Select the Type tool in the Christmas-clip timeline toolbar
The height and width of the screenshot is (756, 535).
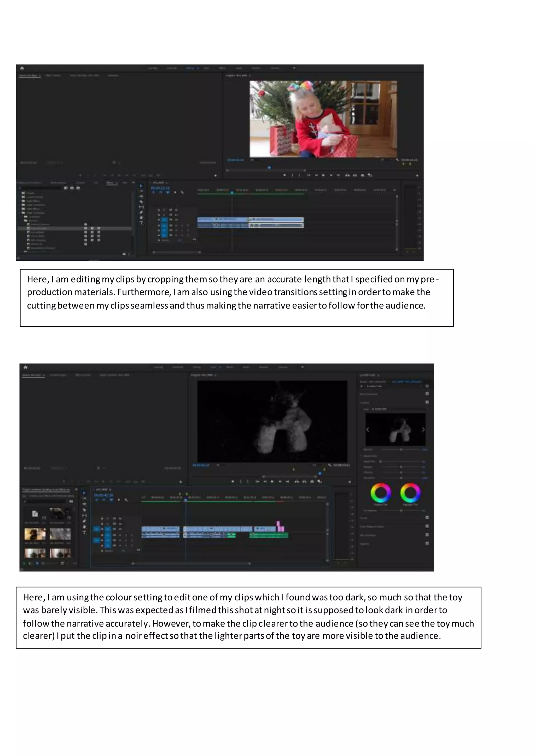click(141, 223)
